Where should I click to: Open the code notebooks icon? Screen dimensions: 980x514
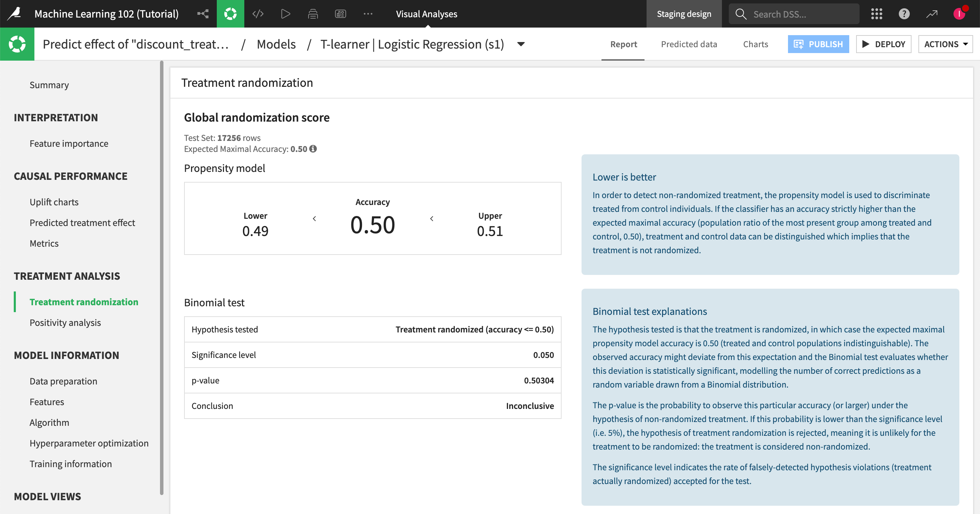[258, 14]
